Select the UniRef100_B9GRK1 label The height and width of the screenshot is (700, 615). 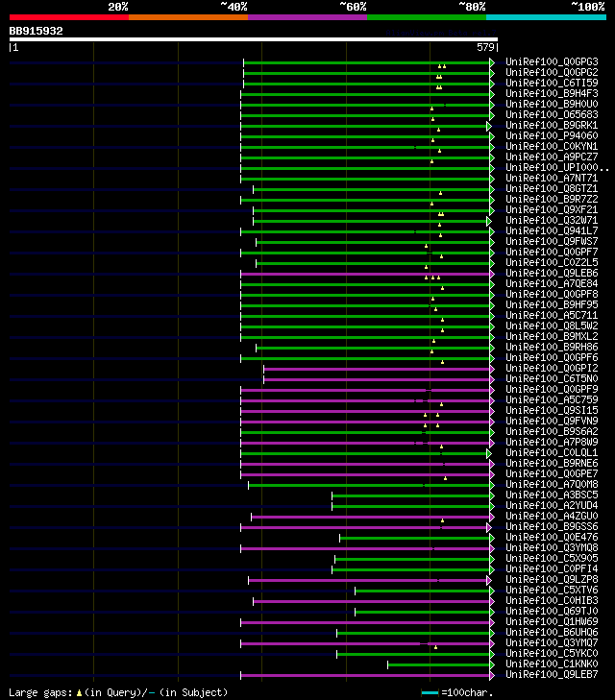[552, 126]
